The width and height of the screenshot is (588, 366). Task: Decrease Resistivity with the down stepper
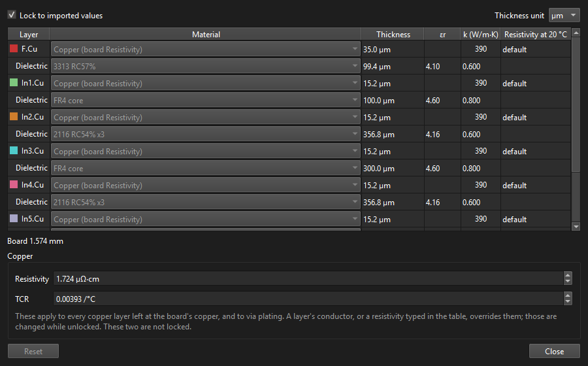tap(568, 282)
